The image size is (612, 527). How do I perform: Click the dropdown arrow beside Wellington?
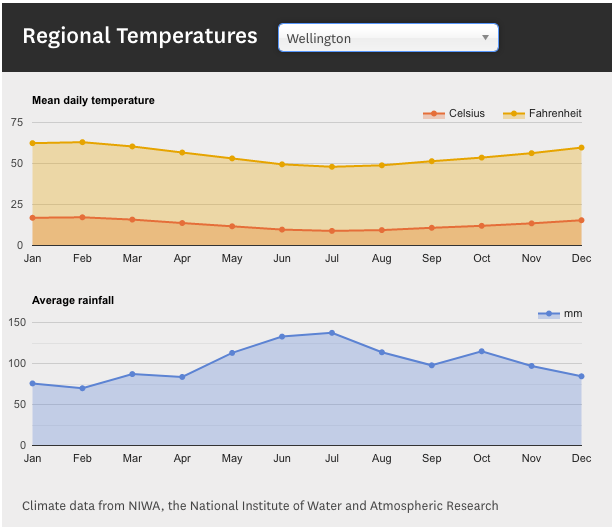coord(485,38)
